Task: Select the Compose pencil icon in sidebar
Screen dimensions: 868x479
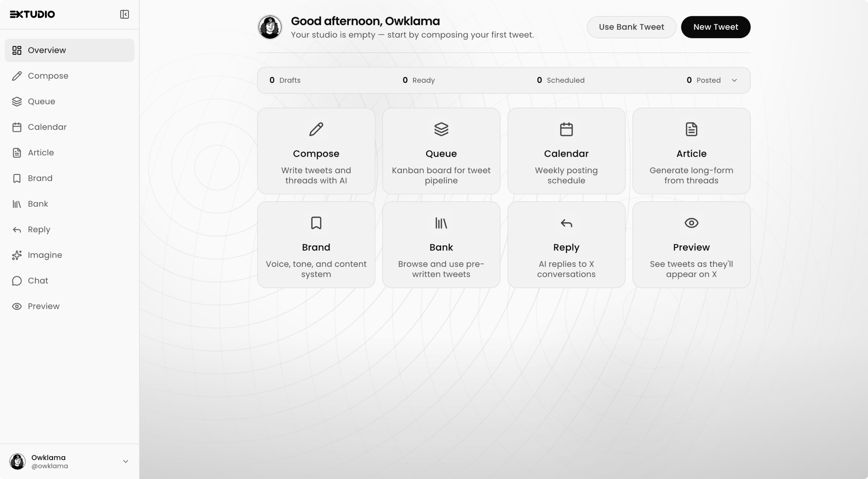Action: [x=17, y=76]
